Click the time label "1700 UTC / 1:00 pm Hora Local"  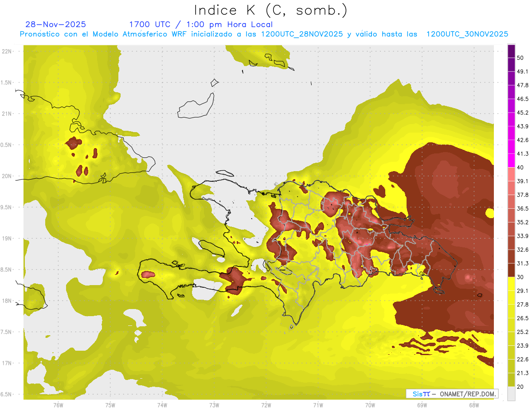201,24
